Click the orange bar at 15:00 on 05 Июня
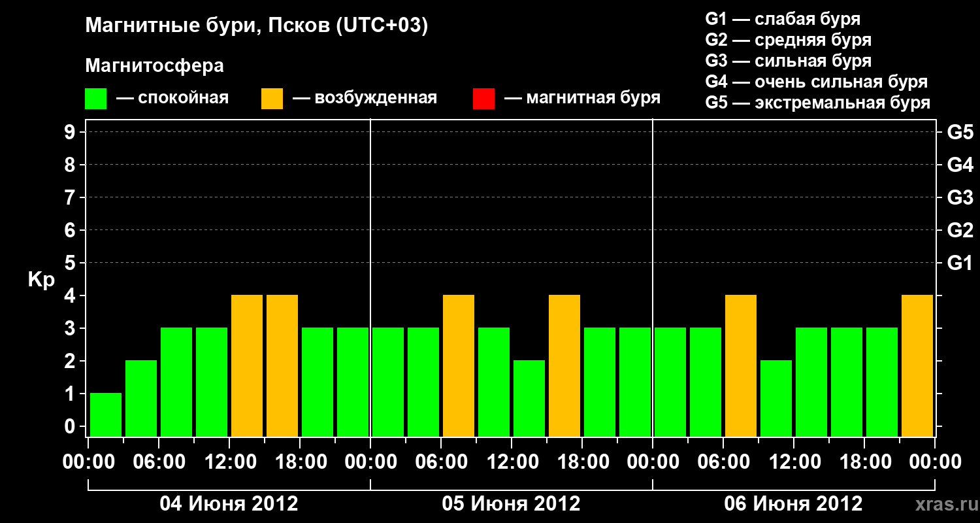Screen dimensions: 980x523 [x=564, y=365]
